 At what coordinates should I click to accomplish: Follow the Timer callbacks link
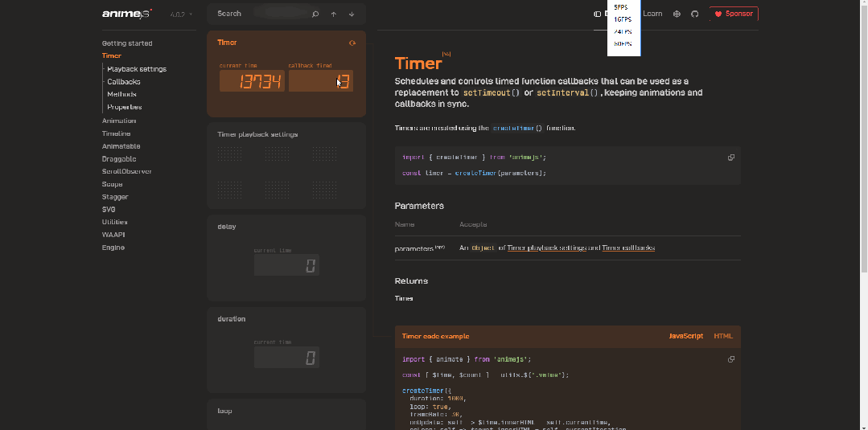(x=628, y=248)
